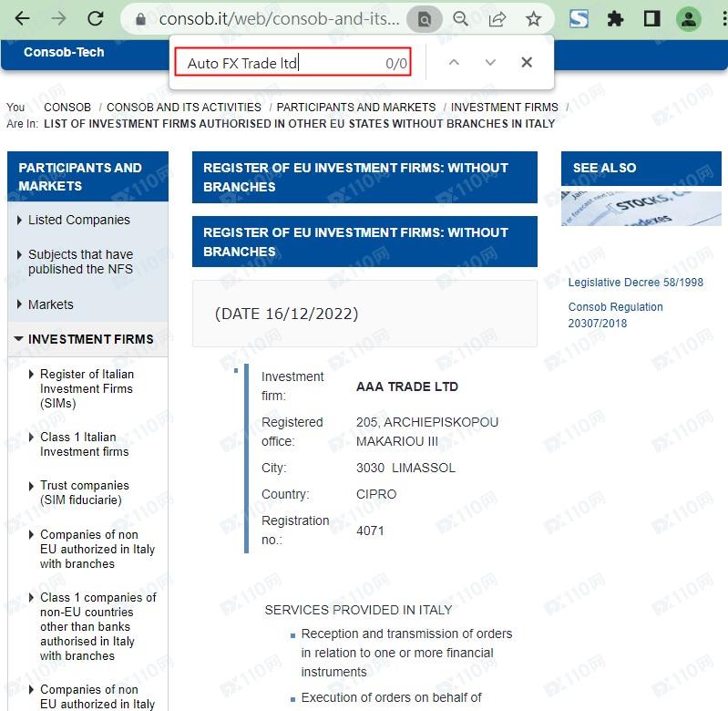
Task: Click the registered office address 205, ARCHIEPISKOPOU
Action: coord(427,431)
